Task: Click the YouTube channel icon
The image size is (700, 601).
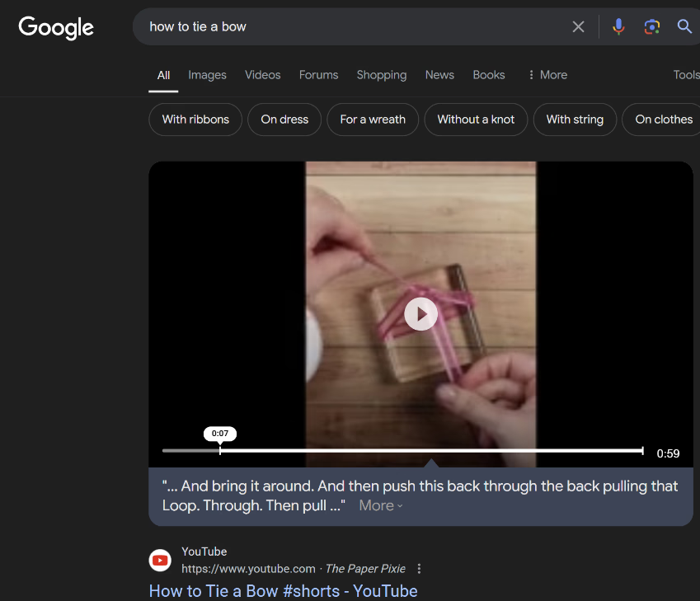Action: coord(160,560)
